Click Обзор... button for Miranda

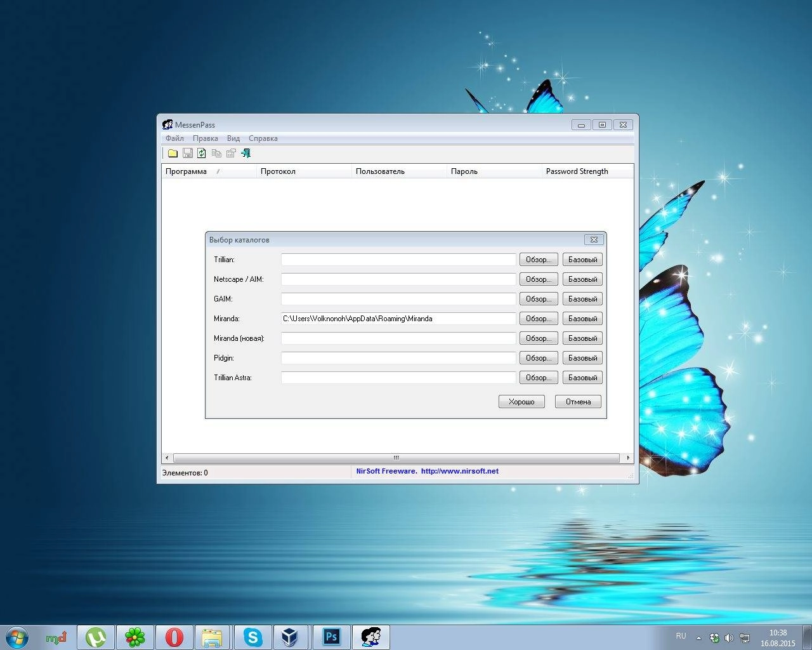click(x=539, y=319)
